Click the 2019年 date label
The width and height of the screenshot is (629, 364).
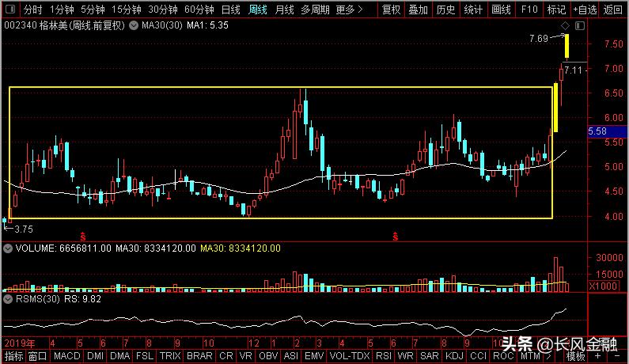pos(20,343)
